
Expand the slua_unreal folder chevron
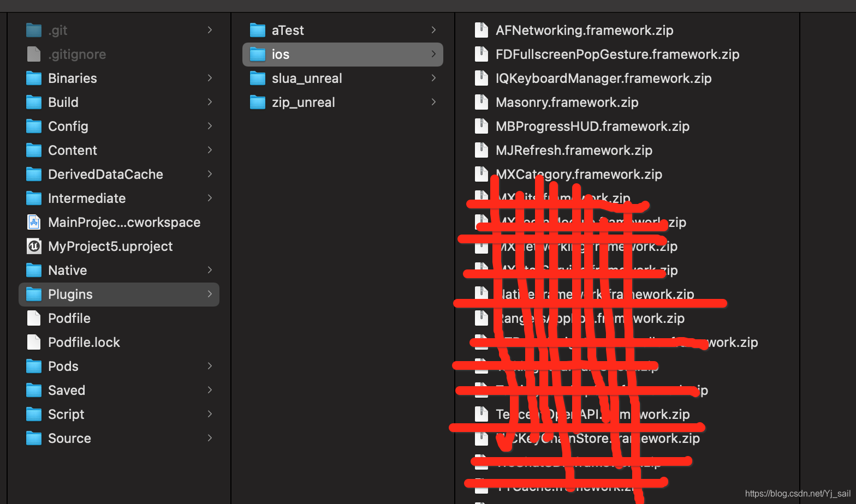[433, 78]
